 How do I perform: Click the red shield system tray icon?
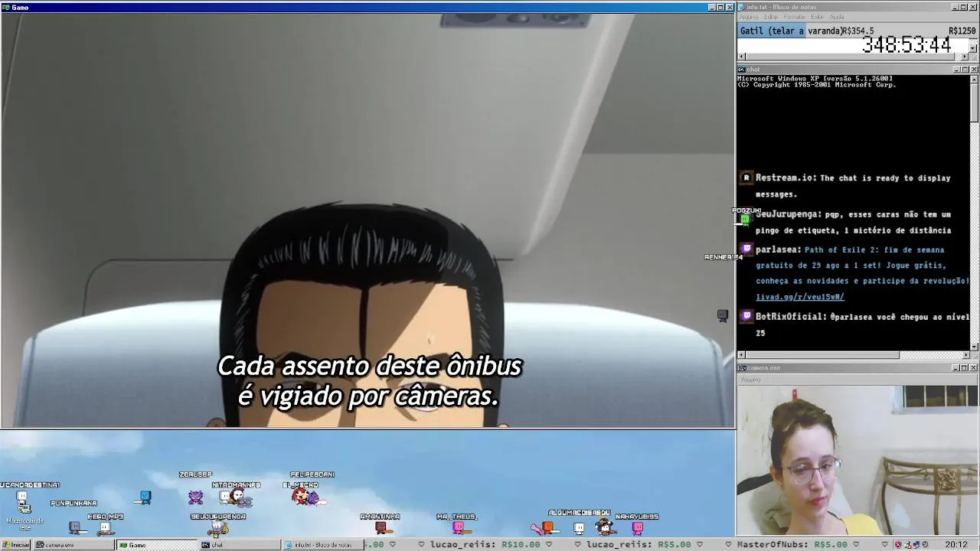[x=898, y=545]
